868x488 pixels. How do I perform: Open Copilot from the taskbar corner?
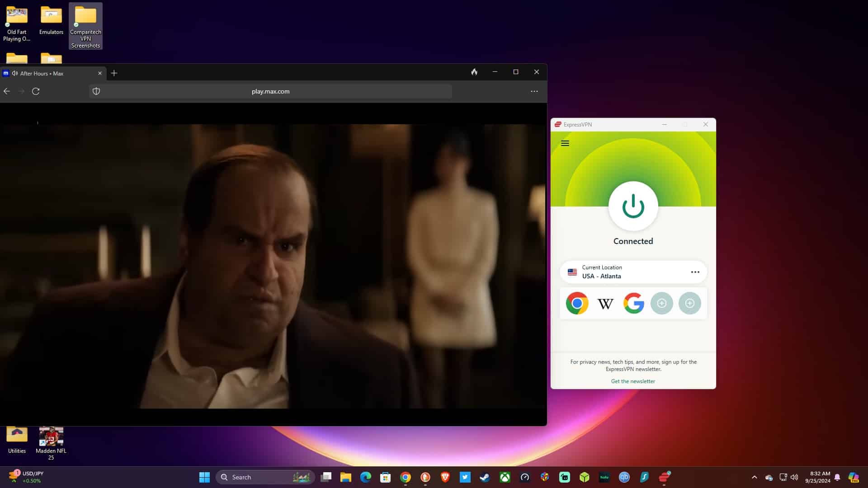(x=854, y=477)
